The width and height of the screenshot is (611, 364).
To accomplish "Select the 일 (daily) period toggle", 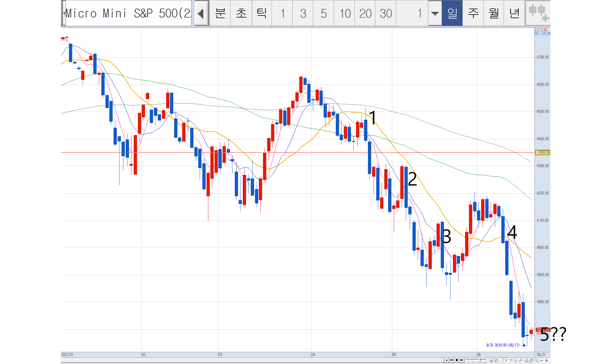I will tap(452, 13).
